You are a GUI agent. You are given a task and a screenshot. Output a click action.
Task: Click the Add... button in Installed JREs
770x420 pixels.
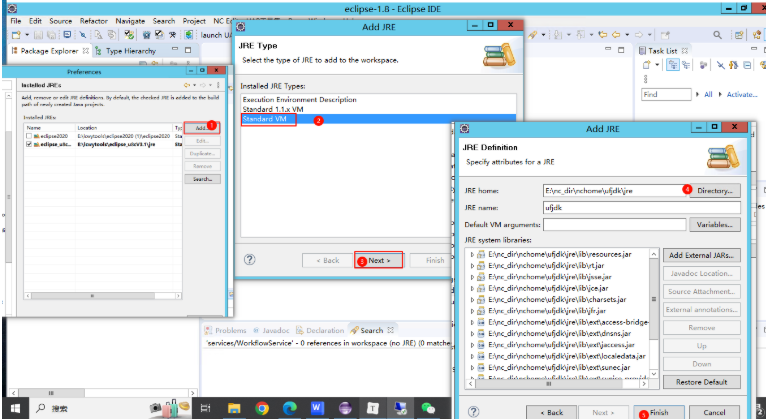pyautogui.click(x=202, y=128)
